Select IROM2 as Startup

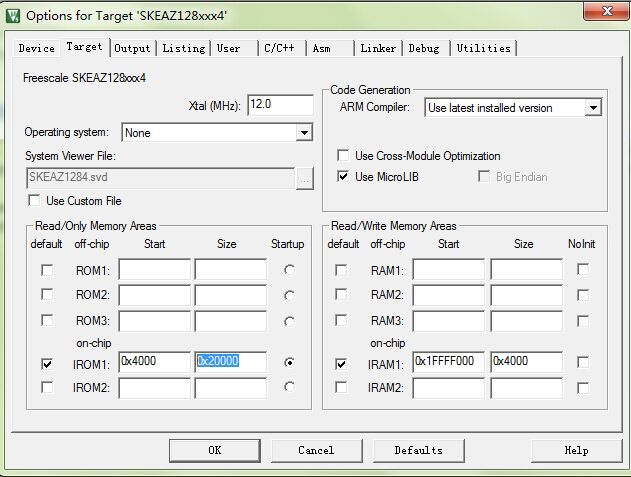point(289,387)
